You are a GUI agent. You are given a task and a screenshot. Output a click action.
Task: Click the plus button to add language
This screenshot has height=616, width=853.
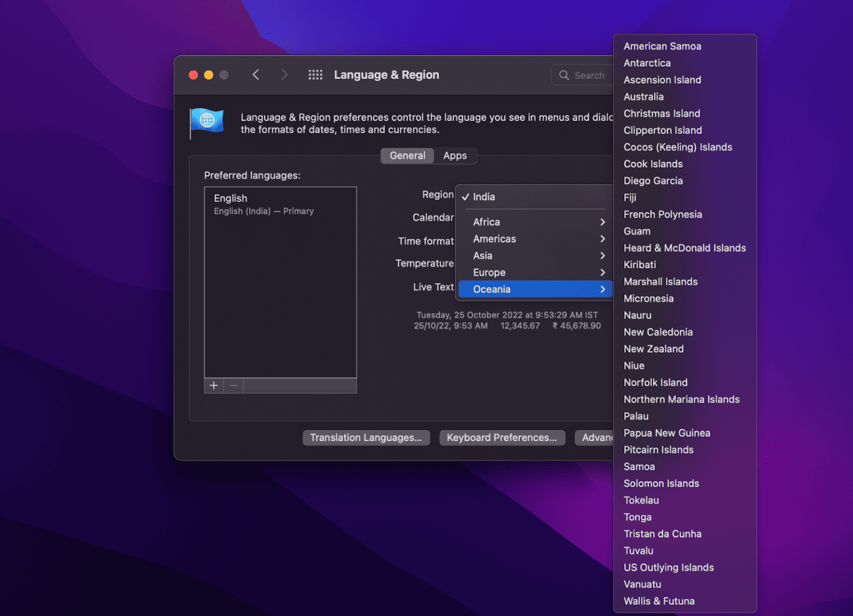click(x=214, y=385)
